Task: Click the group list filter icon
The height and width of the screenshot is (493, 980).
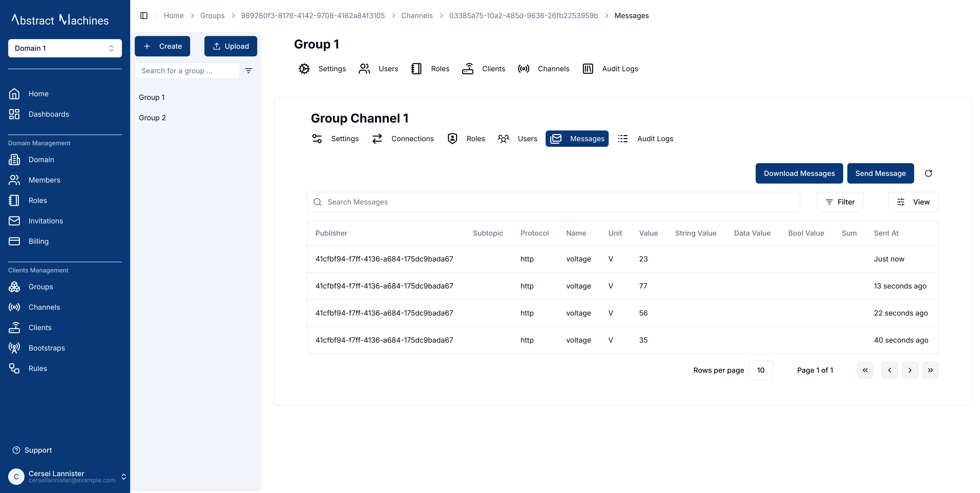Action: pos(248,71)
